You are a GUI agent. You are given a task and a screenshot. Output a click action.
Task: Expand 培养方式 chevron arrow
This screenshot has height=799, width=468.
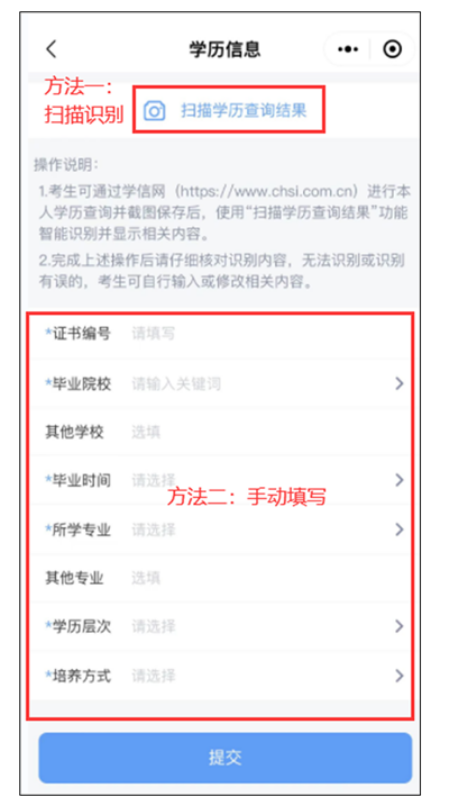coord(399,676)
